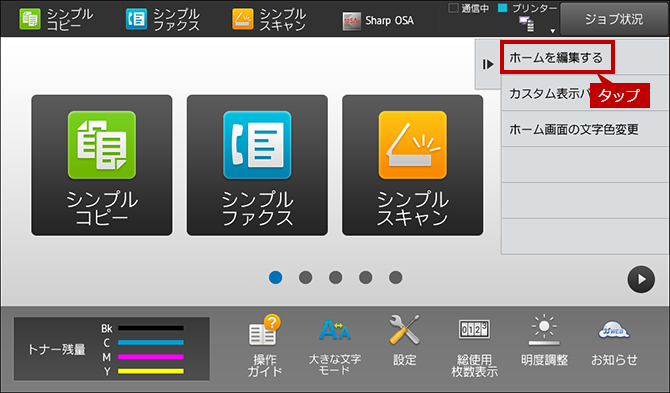670x393 pixels.
Task: Collapse the action panel arrow tab
Action: [x=488, y=64]
